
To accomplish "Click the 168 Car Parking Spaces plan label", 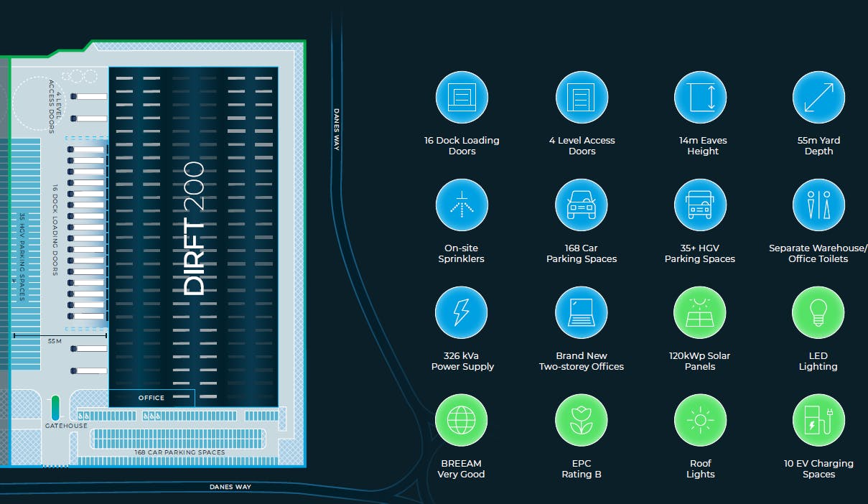I will (179, 452).
